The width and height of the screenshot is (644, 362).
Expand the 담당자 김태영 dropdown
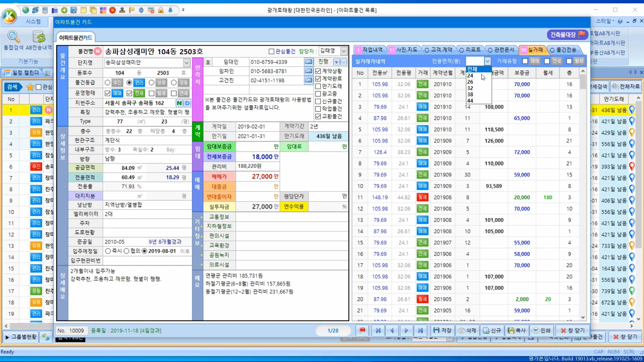pos(344,51)
